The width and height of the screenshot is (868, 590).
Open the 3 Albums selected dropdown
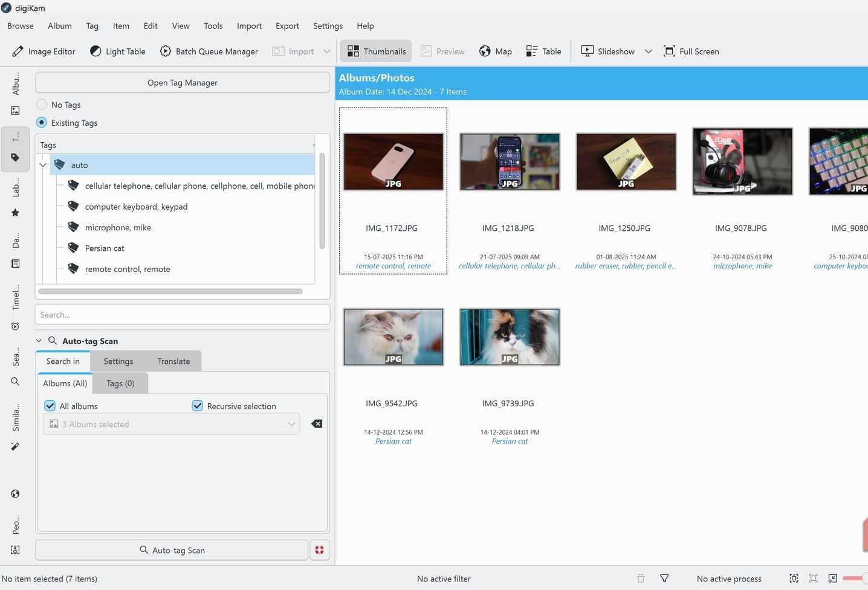(x=171, y=424)
